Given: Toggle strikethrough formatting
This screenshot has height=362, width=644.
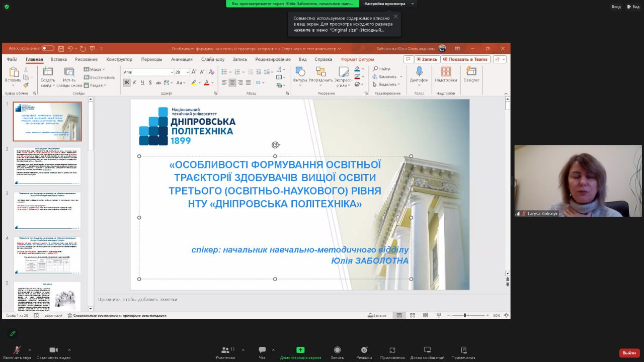Looking at the screenshot, I should (x=159, y=82).
